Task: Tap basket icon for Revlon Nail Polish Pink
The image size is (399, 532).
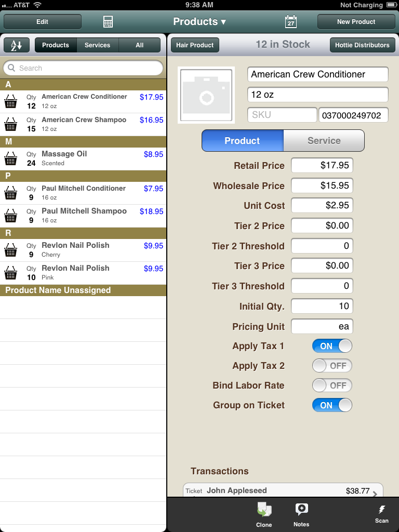Action: pos(10,272)
